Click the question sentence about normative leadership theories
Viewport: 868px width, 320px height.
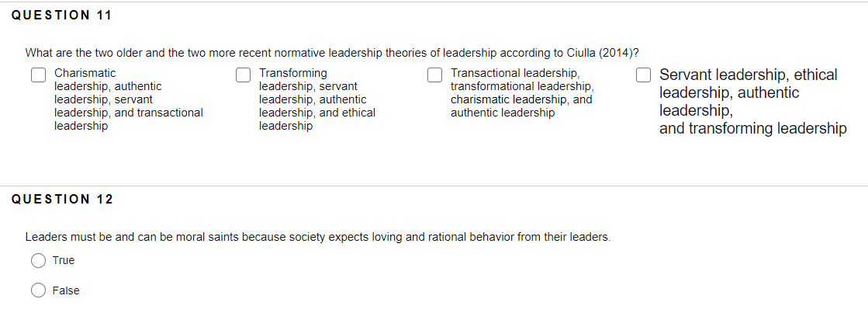coord(332,54)
